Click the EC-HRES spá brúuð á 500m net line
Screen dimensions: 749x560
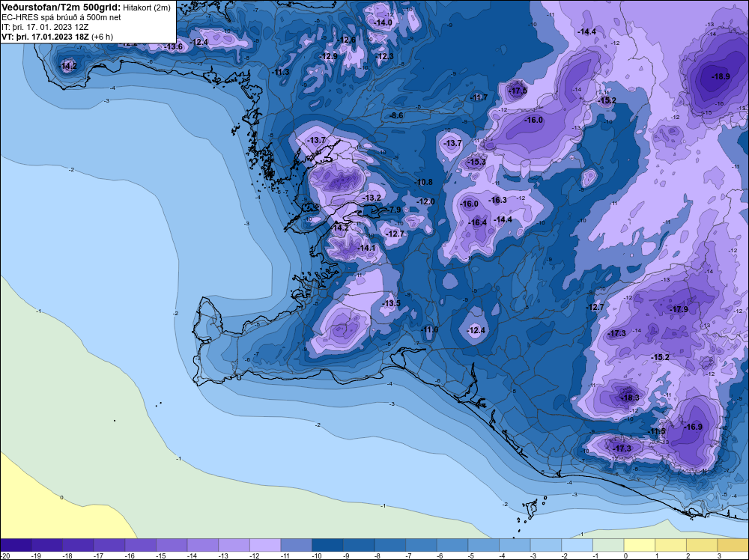coord(61,18)
